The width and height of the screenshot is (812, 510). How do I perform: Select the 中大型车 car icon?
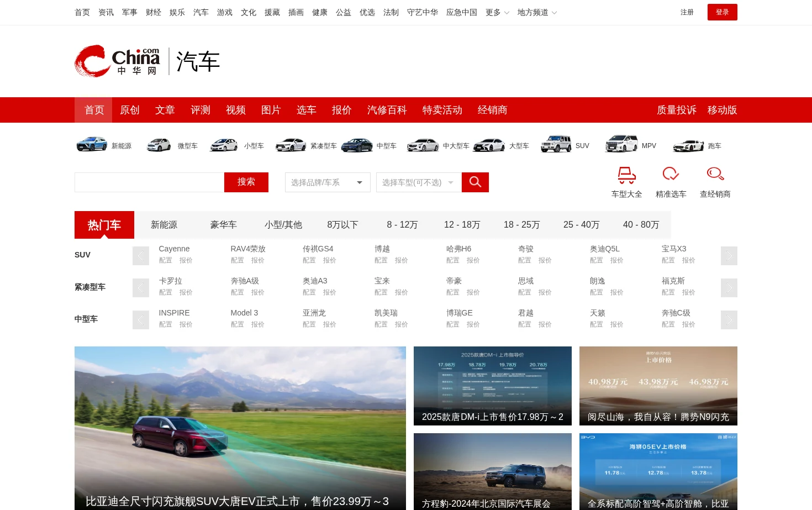point(423,145)
